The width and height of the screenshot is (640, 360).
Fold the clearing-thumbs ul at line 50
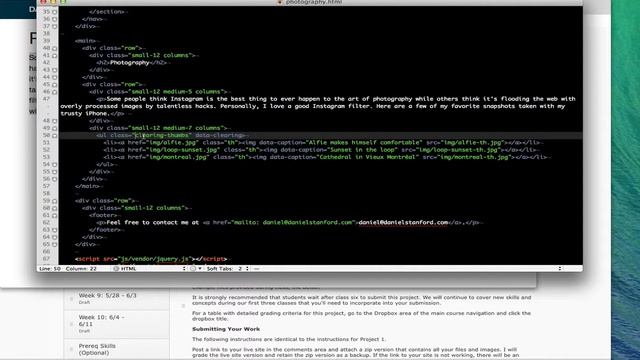pyautogui.click(x=54, y=136)
